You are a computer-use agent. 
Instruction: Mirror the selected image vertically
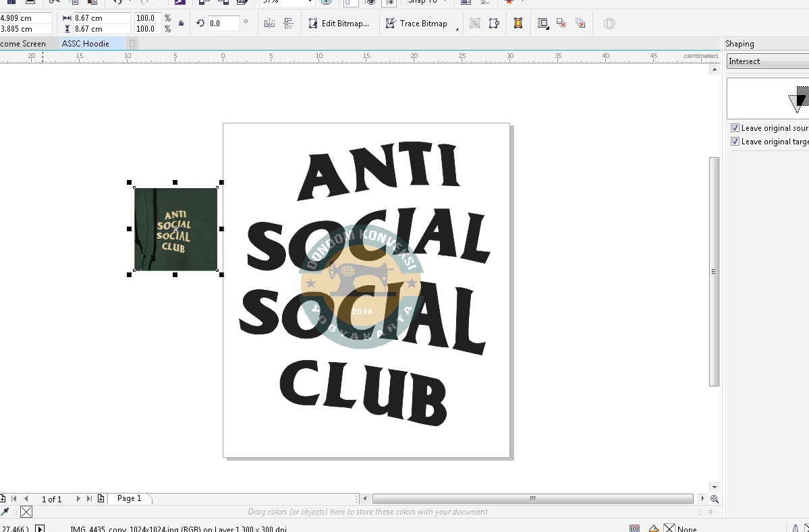289,23
